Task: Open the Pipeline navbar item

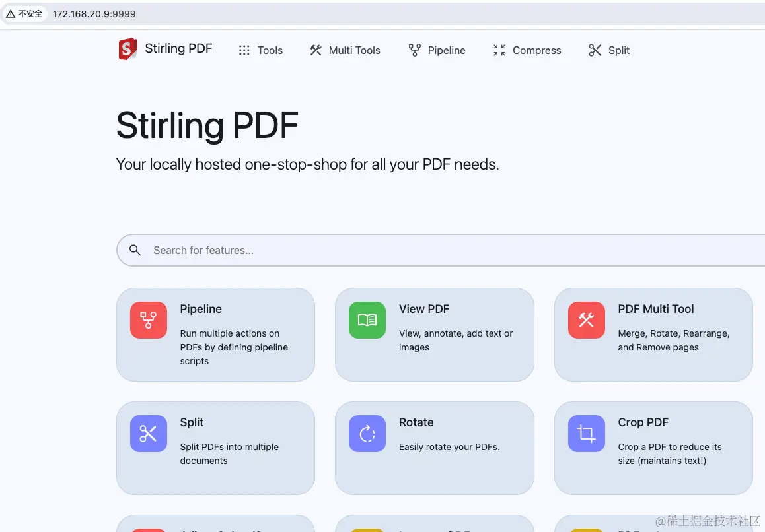Action: coord(437,50)
